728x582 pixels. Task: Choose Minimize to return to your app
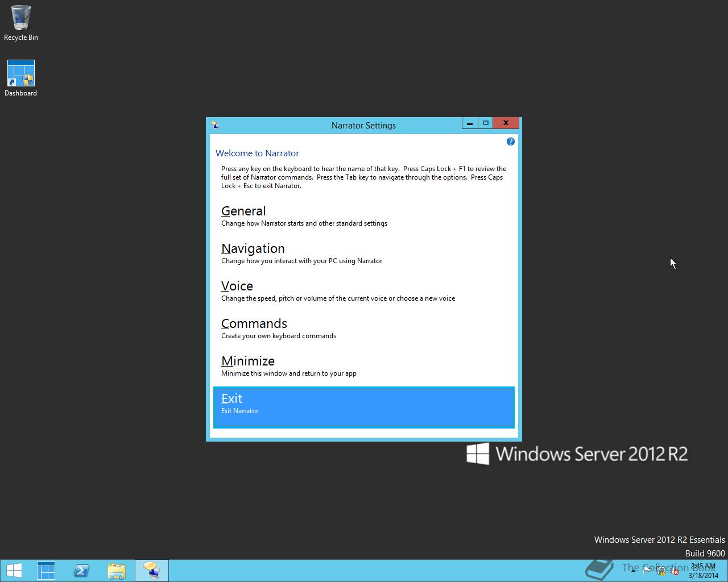[x=248, y=361]
